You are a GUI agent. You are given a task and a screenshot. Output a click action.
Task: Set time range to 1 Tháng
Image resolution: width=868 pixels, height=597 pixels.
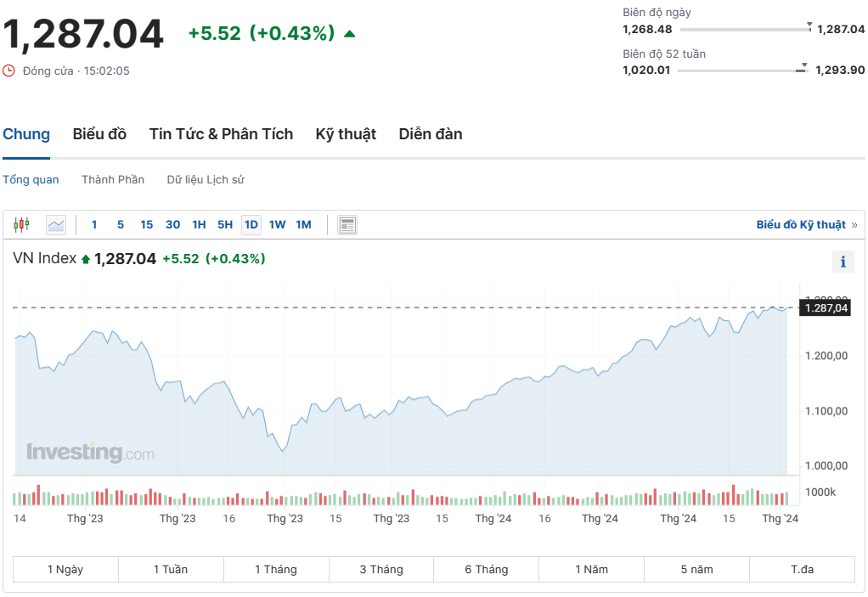tap(276, 569)
